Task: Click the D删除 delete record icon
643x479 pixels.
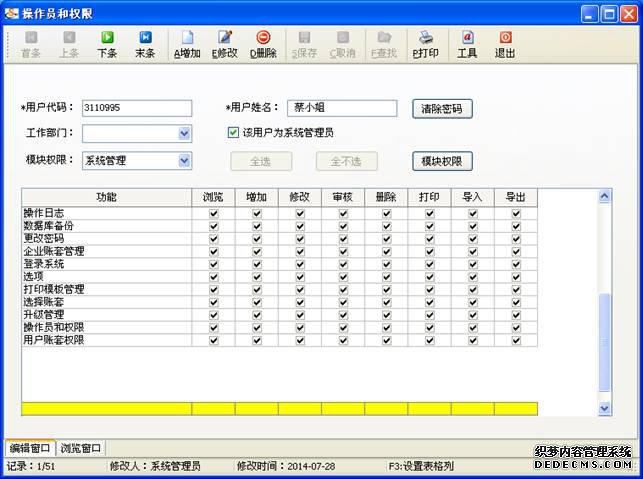Action: tap(263, 44)
